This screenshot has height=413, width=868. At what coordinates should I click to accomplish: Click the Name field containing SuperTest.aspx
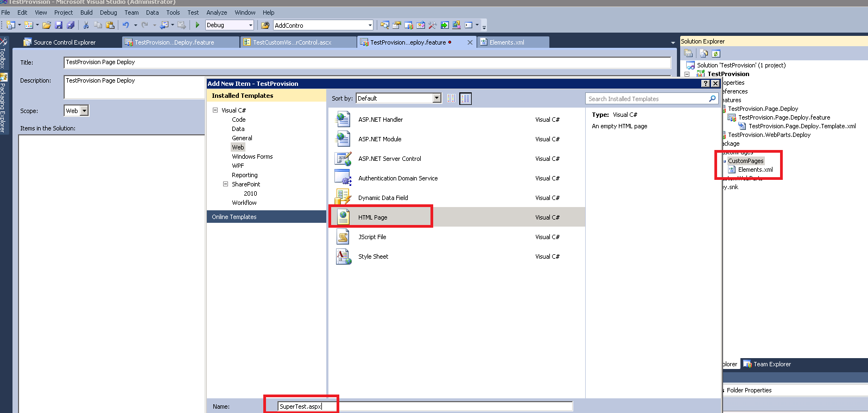tap(425, 406)
